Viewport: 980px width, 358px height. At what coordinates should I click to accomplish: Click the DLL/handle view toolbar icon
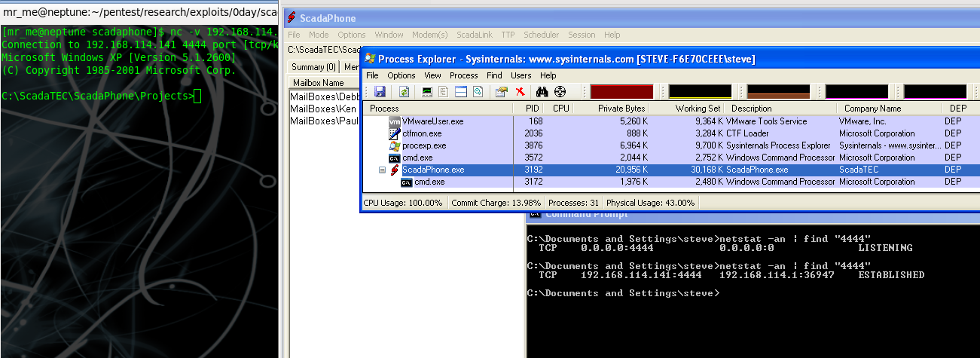pos(478,92)
